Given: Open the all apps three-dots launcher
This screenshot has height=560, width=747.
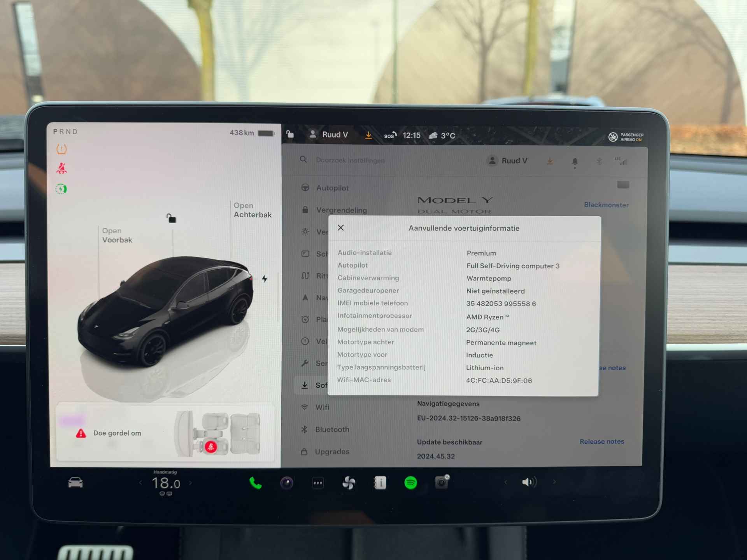Looking at the screenshot, I should [x=318, y=483].
